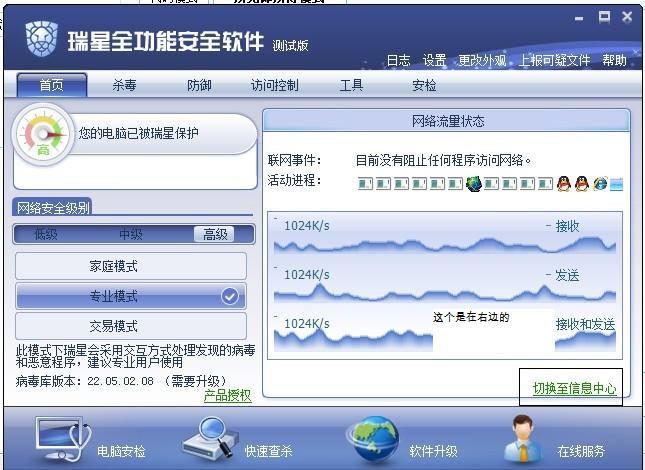Click the Rising lion shield logo
Image resolution: width=645 pixels, height=470 pixels.
point(41,38)
